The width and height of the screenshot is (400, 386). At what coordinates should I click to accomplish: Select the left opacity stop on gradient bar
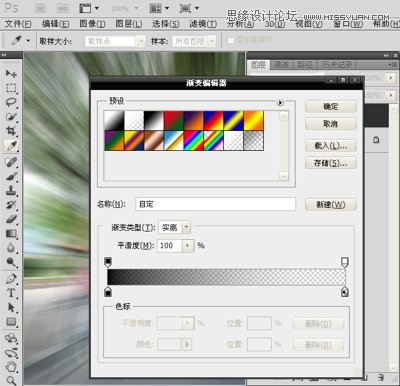click(108, 262)
